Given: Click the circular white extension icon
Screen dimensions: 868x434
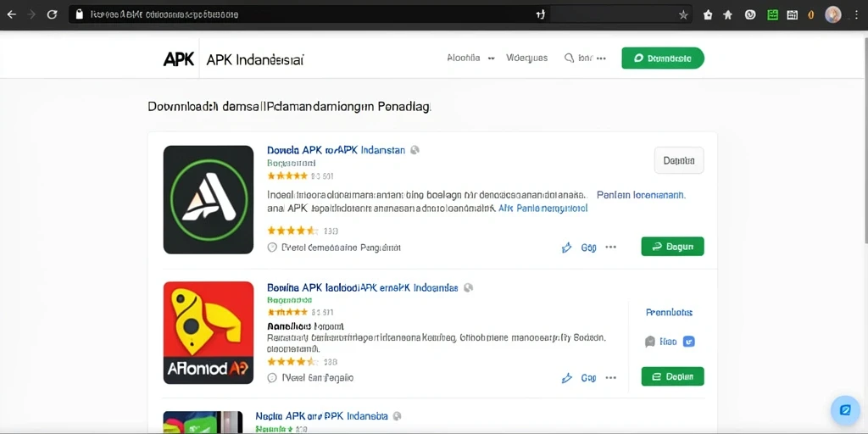Looking at the screenshot, I should (750, 15).
